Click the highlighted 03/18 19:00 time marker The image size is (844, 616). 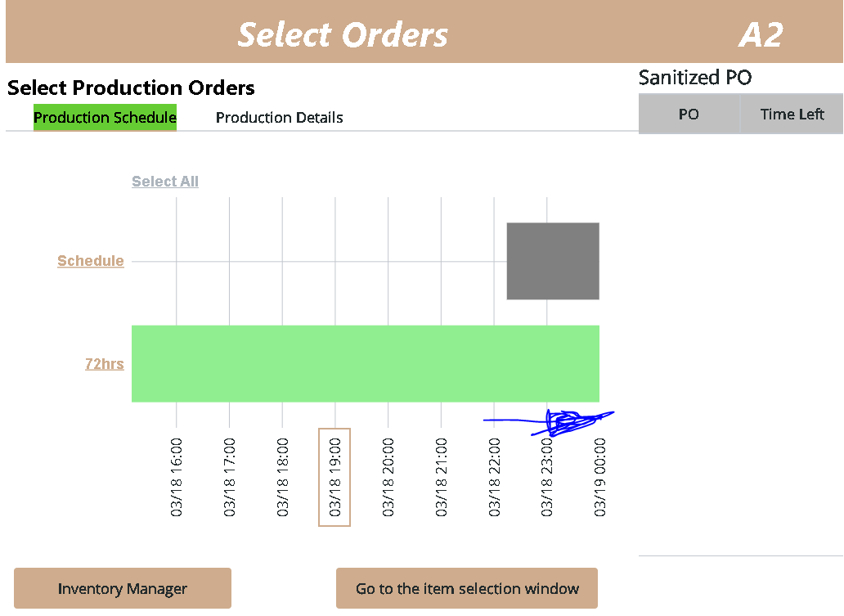(334, 477)
